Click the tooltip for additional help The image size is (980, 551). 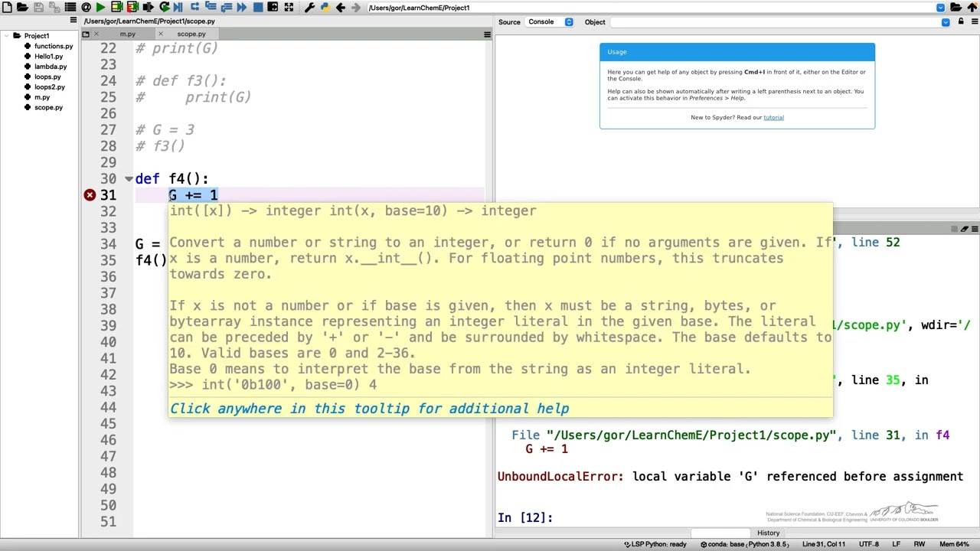click(369, 409)
